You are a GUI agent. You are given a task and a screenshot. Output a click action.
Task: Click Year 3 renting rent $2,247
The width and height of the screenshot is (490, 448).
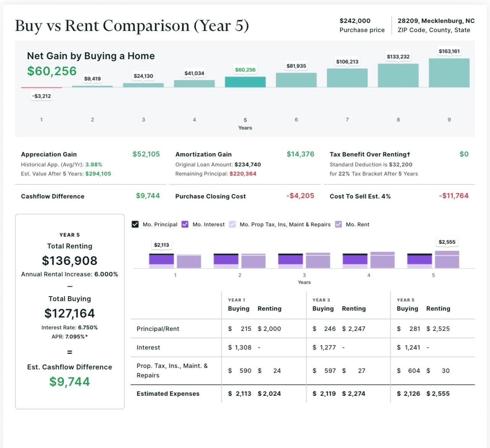pyautogui.click(x=354, y=329)
